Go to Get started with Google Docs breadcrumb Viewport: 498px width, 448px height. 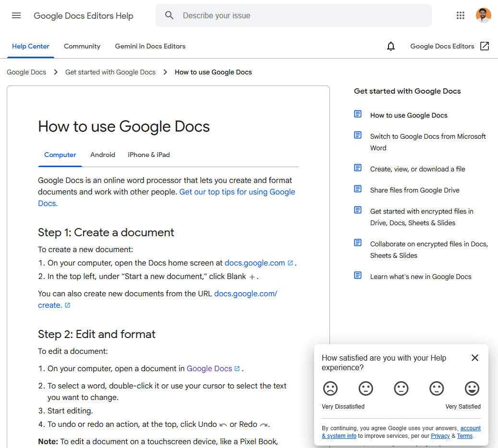point(110,73)
